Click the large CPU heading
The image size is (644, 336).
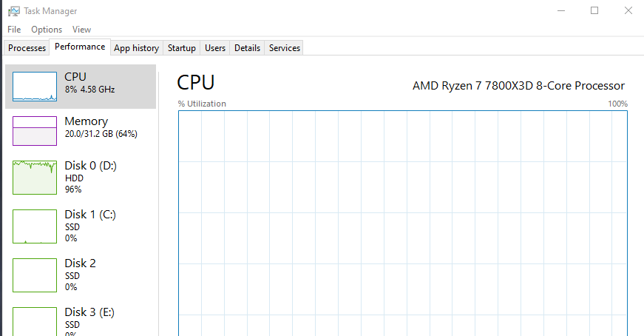click(195, 82)
